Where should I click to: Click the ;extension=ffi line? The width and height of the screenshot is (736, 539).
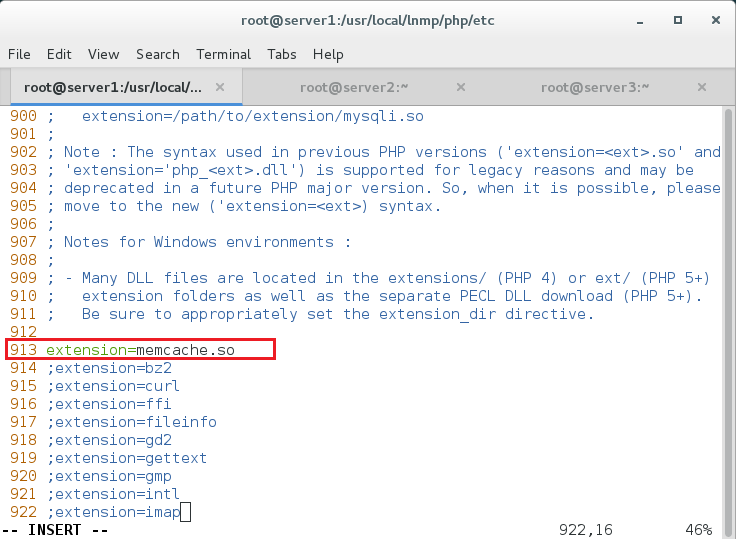click(x=109, y=404)
